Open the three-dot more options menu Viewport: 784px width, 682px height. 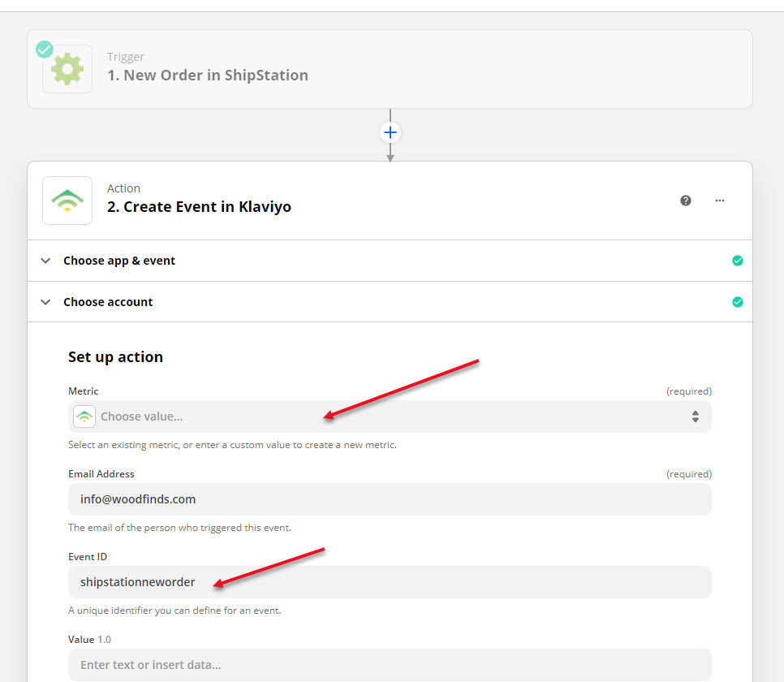(720, 201)
